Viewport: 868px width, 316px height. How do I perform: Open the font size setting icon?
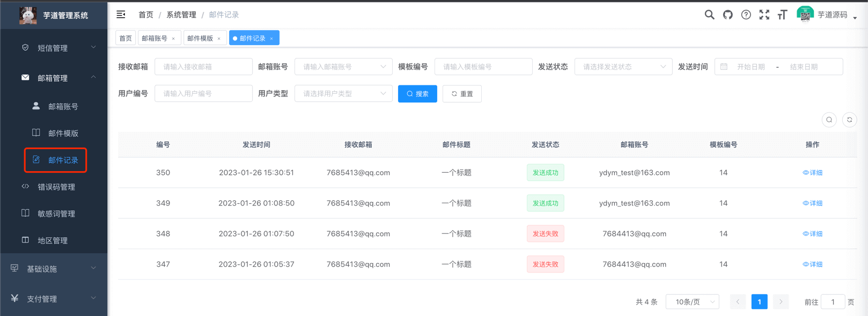click(x=782, y=15)
